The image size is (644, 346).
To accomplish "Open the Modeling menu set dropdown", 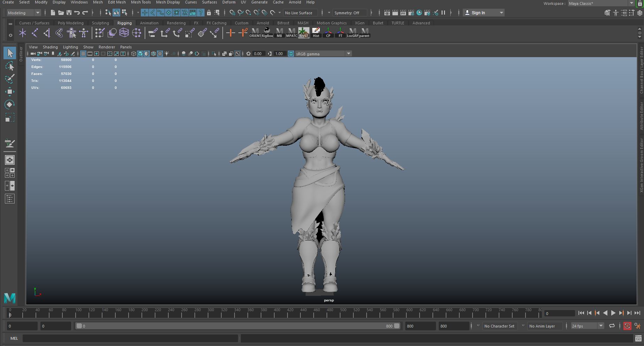I will click(x=24, y=13).
